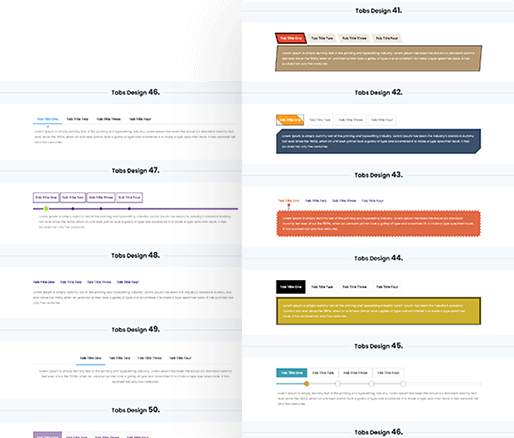Click the green active dot on Design 47 line
The image size is (514, 438).
tap(46, 209)
